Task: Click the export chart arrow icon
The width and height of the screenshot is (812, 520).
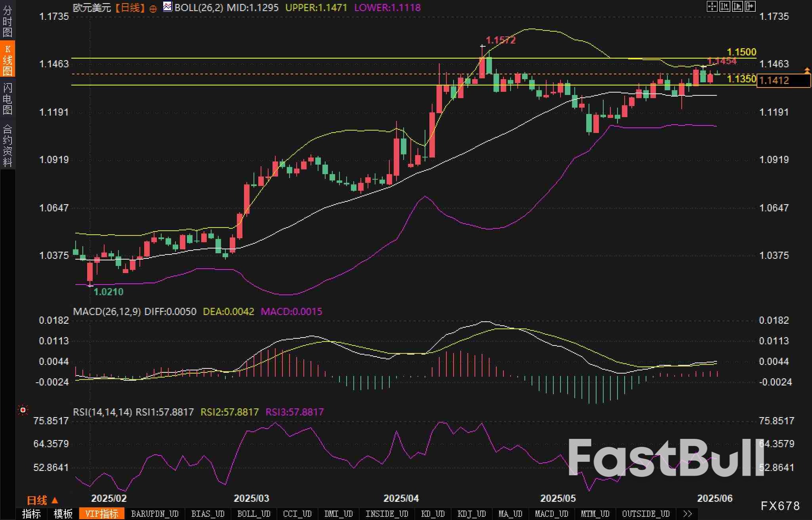Action: (x=750, y=6)
